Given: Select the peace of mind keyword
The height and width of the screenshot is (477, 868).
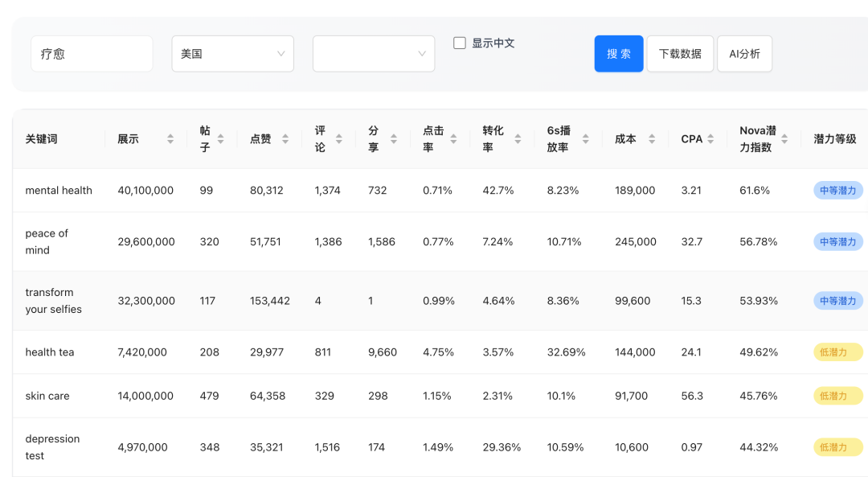Looking at the screenshot, I should coord(47,241).
